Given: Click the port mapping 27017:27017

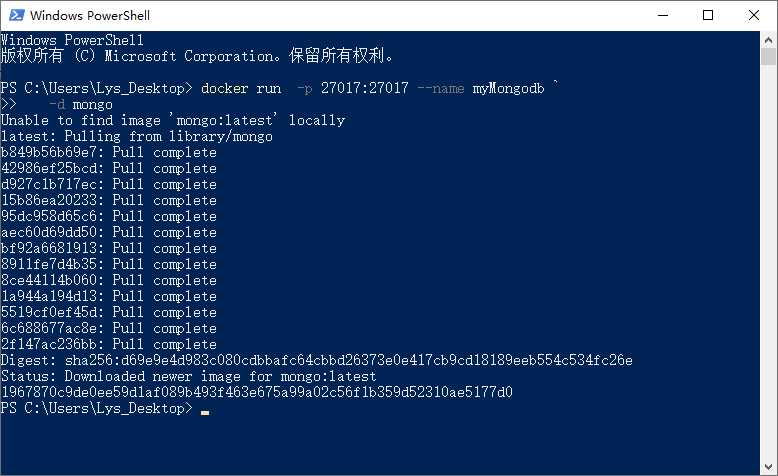Looking at the screenshot, I should point(364,88).
